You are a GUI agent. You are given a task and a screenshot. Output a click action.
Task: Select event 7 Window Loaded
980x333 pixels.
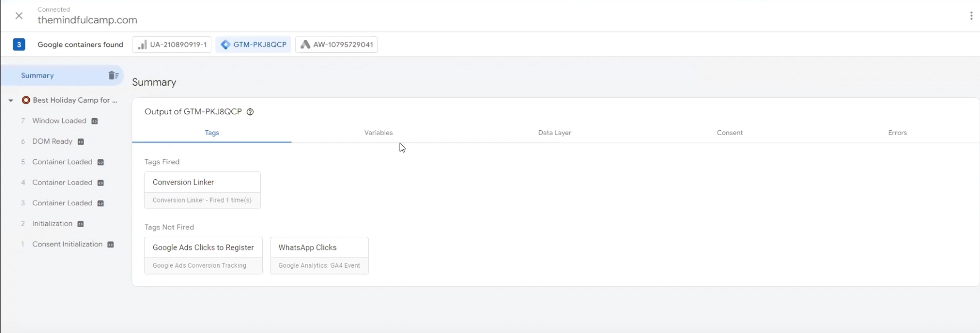pyautogui.click(x=59, y=121)
